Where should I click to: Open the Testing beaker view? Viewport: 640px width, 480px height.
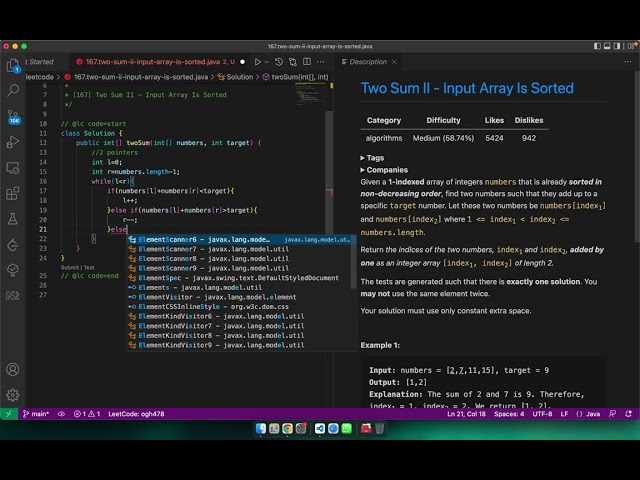(x=13, y=219)
